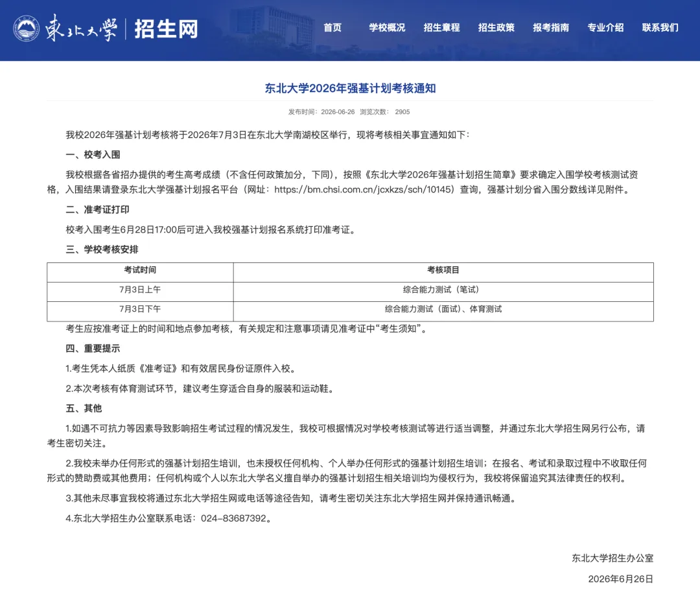Click the heading 四、重要提示

click(x=93, y=349)
